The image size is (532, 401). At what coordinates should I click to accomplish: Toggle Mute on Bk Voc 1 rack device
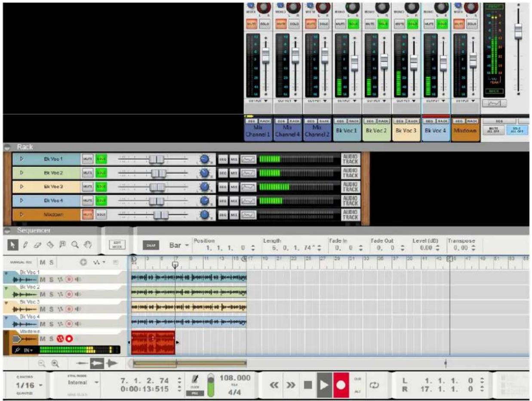click(x=87, y=159)
